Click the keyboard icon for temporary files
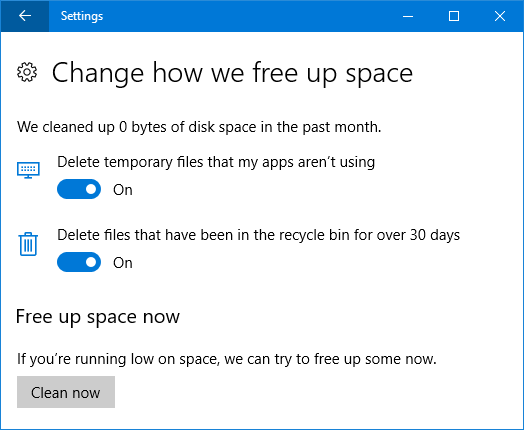This screenshot has height=430, width=524. click(28, 170)
